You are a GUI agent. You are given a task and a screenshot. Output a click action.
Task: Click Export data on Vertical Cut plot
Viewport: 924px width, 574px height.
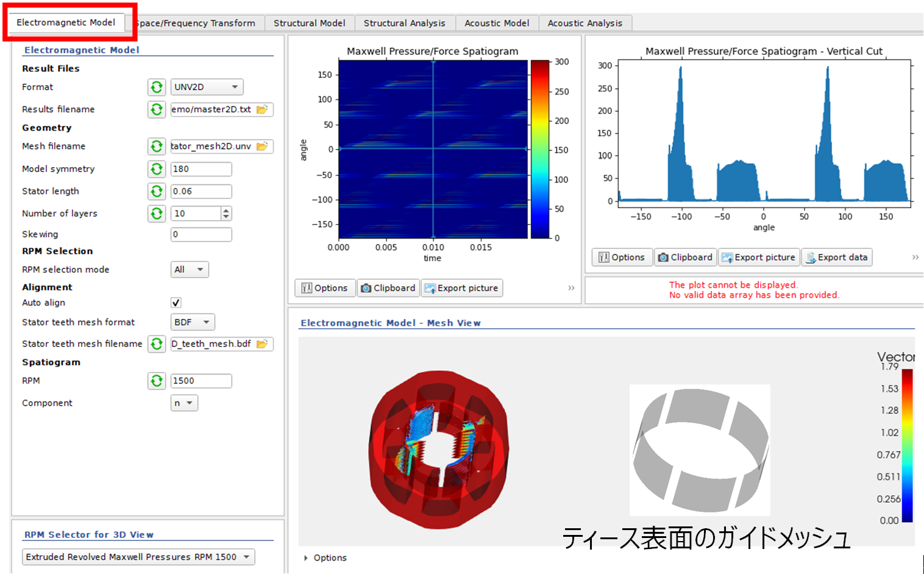click(836, 257)
